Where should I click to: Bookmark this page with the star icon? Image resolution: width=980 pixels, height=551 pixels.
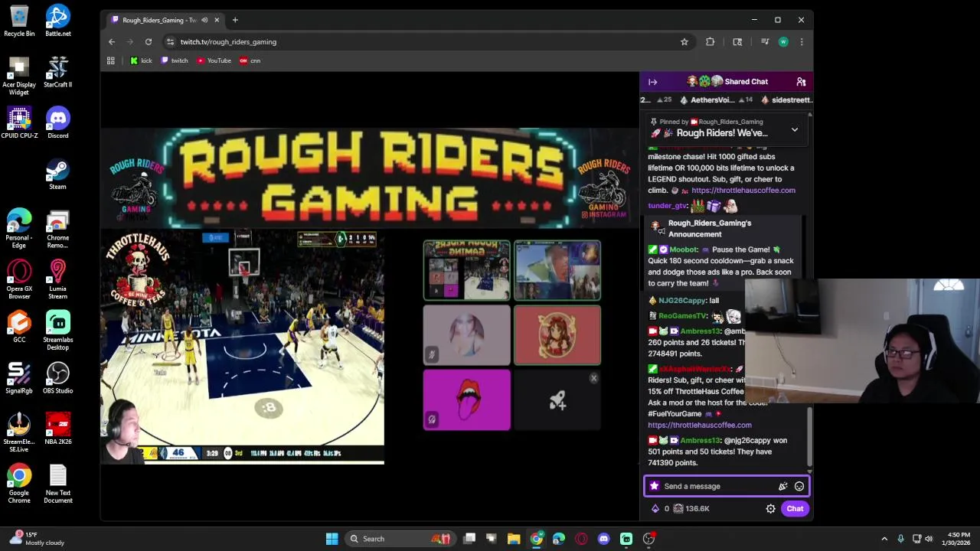coord(684,42)
